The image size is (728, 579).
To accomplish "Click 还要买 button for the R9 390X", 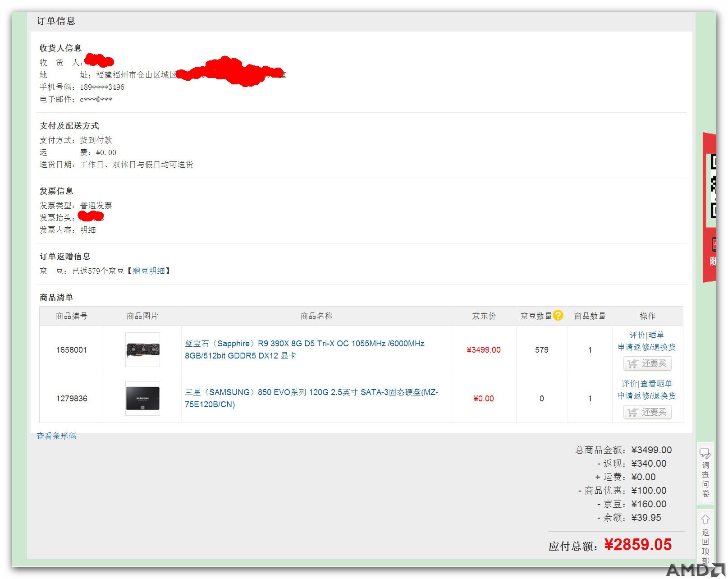I will tap(648, 363).
